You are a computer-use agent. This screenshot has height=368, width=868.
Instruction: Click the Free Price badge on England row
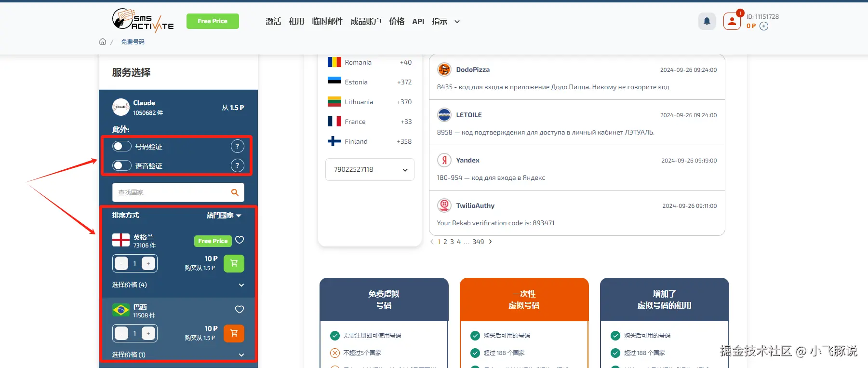coord(213,241)
